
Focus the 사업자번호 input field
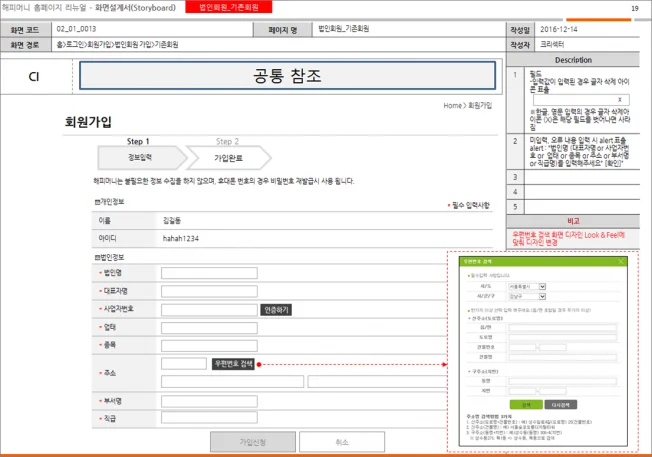[209, 310]
